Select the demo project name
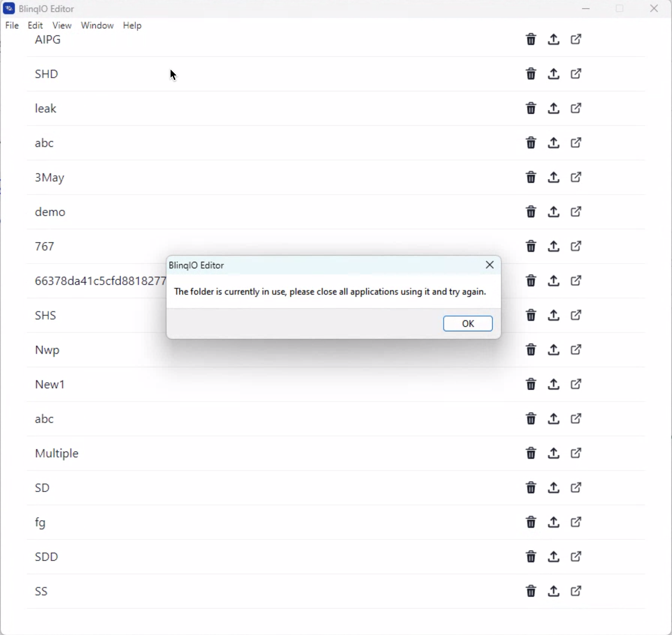This screenshot has height=635, width=672. point(50,212)
